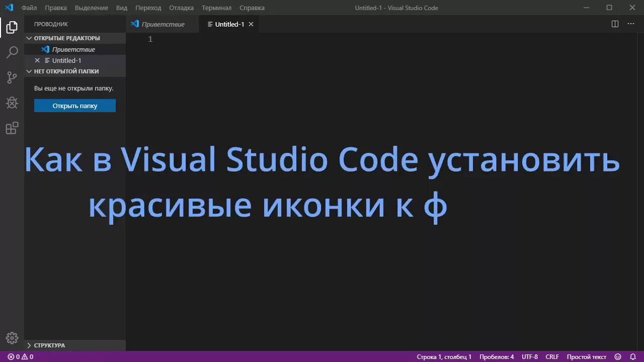Viewport: 644px width, 362px height.
Task: Click the VS Code logo in title bar
Action: [9, 8]
